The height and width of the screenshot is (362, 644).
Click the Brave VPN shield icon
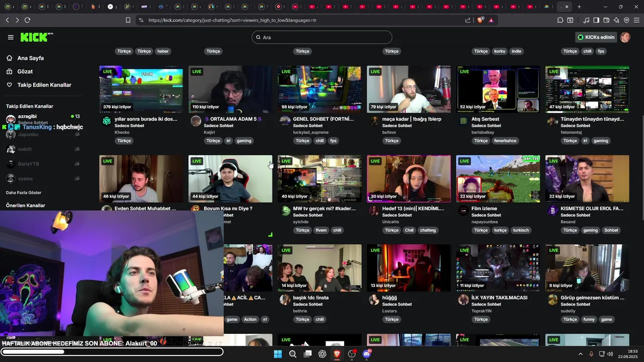[x=626, y=20]
